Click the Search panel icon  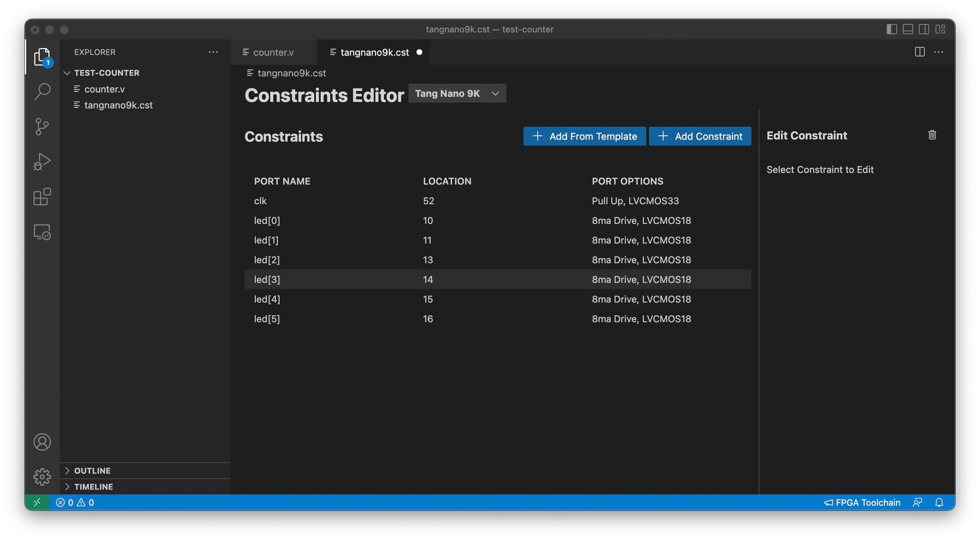pyautogui.click(x=41, y=91)
